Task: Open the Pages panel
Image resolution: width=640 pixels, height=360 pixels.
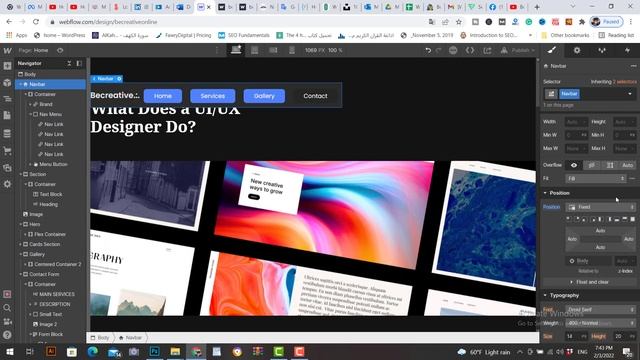Action: click(x=7, y=116)
